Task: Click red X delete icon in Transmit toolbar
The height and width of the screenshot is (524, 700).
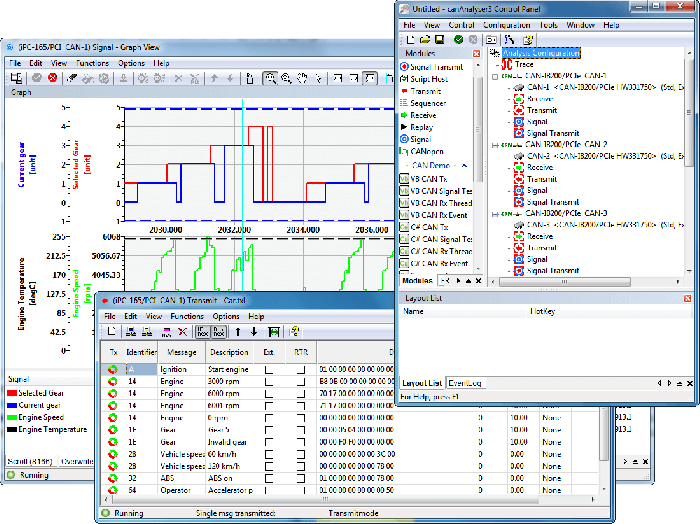Action: pyautogui.click(x=182, y=331)
